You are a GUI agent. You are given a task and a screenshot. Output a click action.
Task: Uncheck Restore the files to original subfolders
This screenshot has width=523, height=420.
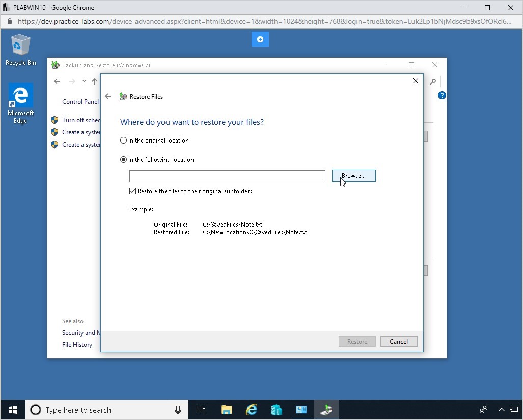point(133,191)
